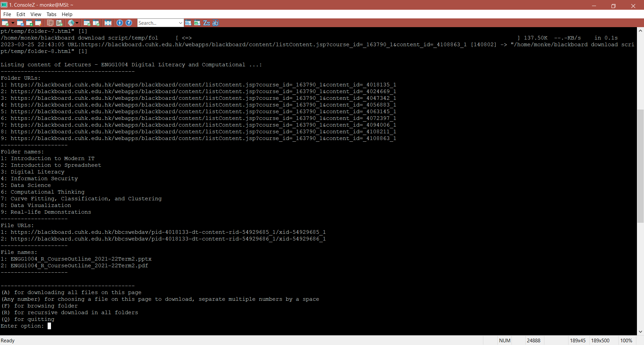Click the Find Next search icon
The width and height of the screenshot is (644, 345).
[x=197, y=23]
